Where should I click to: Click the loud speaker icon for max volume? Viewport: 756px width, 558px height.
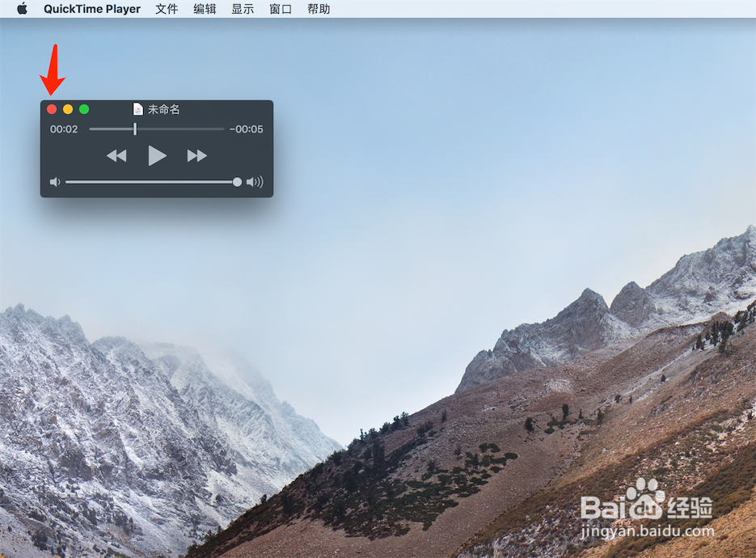256,181
